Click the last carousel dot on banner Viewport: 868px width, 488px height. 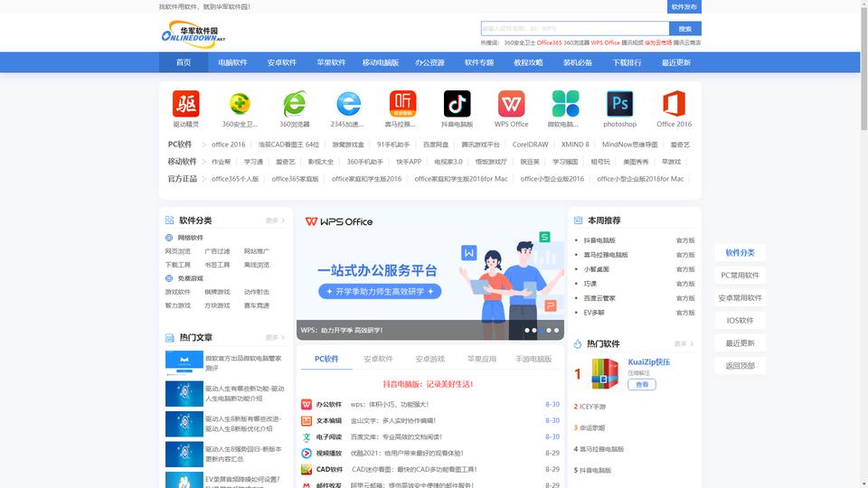(x=556, y=331)
